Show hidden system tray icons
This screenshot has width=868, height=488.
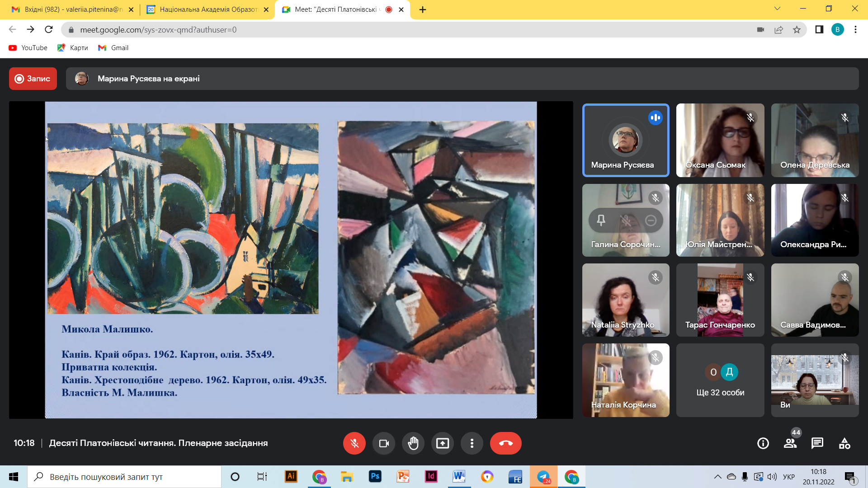(717, 477)
